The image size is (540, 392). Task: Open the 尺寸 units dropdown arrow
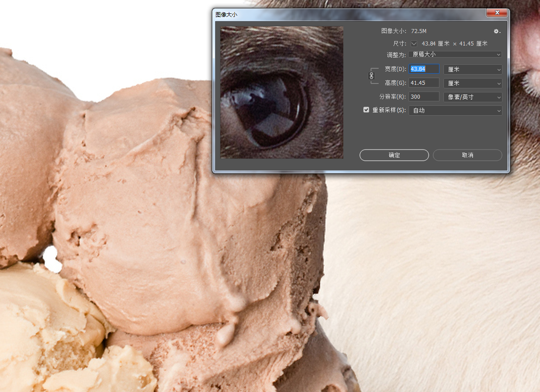click(414, 44)
